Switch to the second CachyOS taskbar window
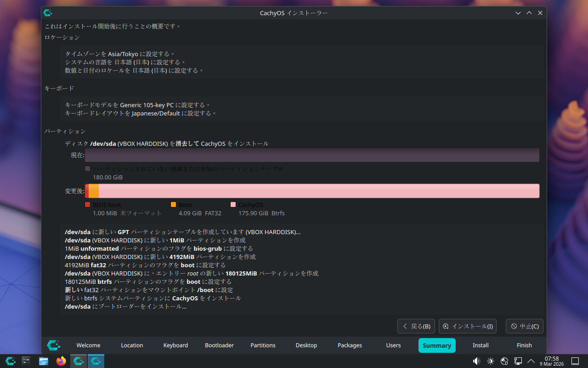Screen dimensions: 588x368 click(96, 361)
